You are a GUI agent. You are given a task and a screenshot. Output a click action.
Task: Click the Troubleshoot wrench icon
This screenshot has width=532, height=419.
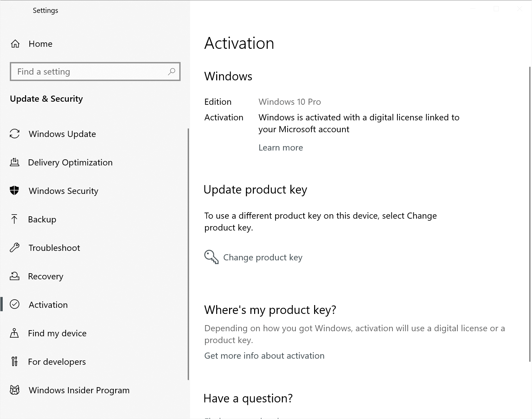point(15,248)
